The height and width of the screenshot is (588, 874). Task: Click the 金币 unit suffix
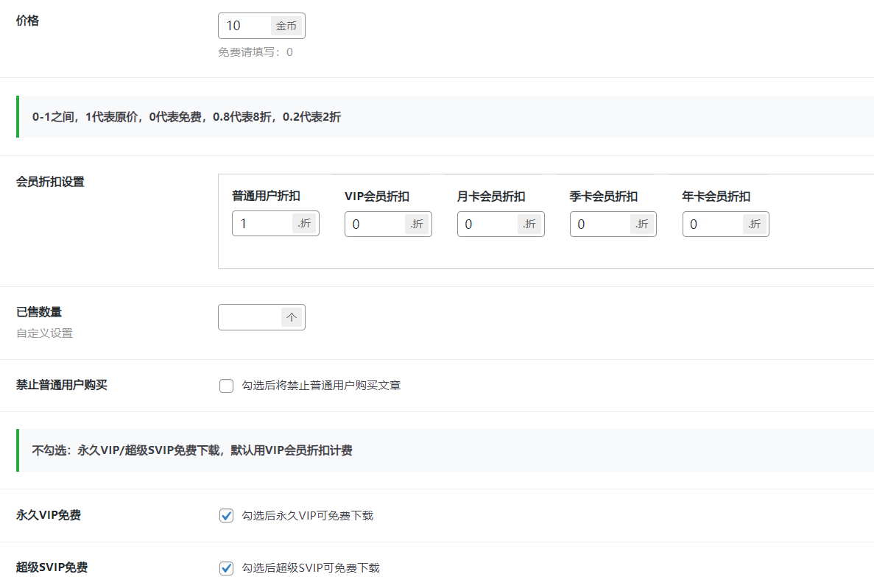click(286, 26)
